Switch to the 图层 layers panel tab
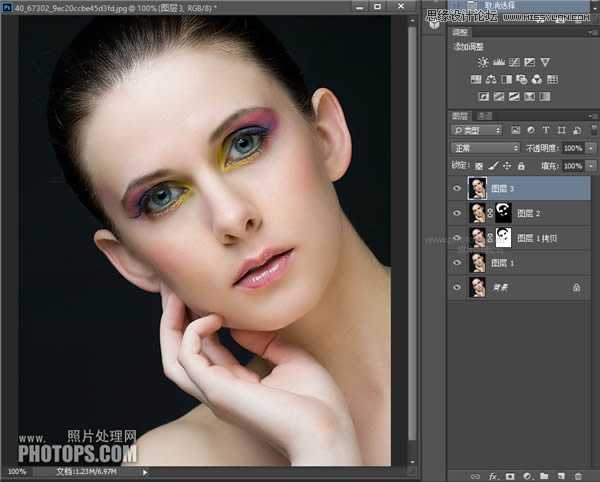Image resolution: width=600 pixels, height=482 pixels. point(461,115)
